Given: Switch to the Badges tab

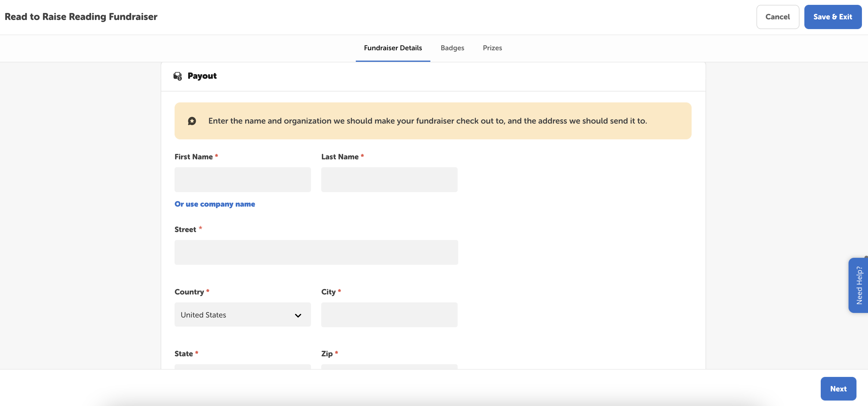Looking at the screenshot, I should point(452,48).
